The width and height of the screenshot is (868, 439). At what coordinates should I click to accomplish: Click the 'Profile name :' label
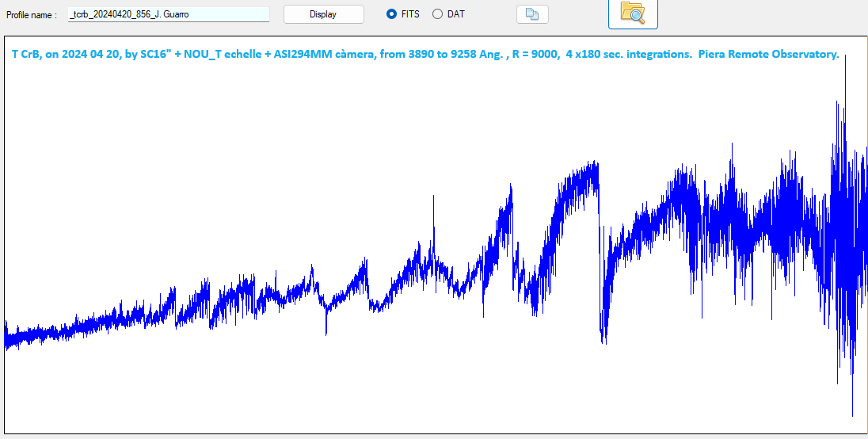click(32, 15)
